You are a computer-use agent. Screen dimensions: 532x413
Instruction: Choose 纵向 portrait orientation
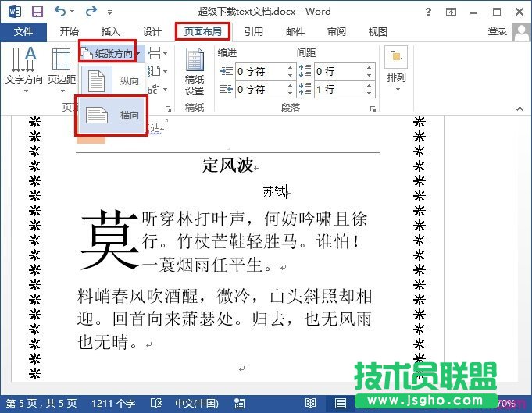pyautogui.click(x=112, y=80)
